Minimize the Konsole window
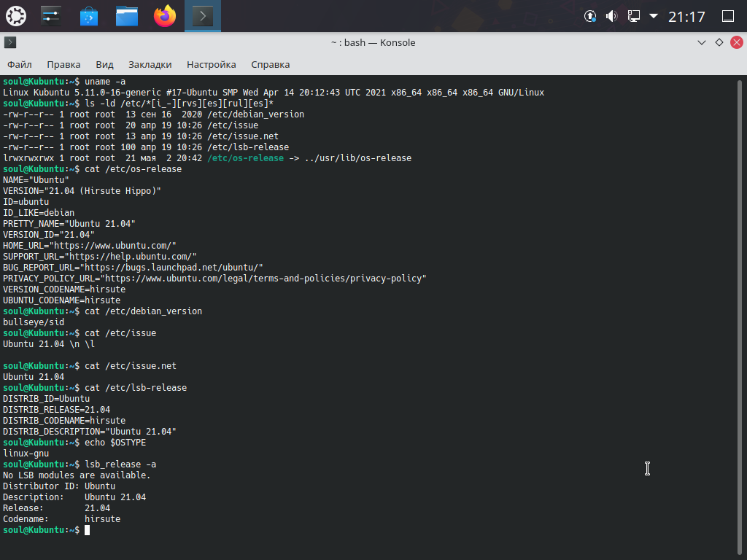This screenshot has height=560, width=747. point(702,42)
